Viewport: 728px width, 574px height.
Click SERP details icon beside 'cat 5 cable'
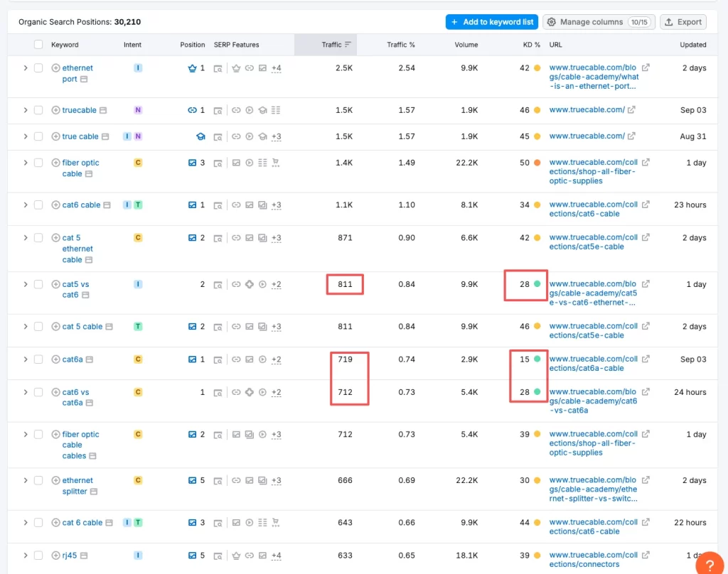(109, 327)
